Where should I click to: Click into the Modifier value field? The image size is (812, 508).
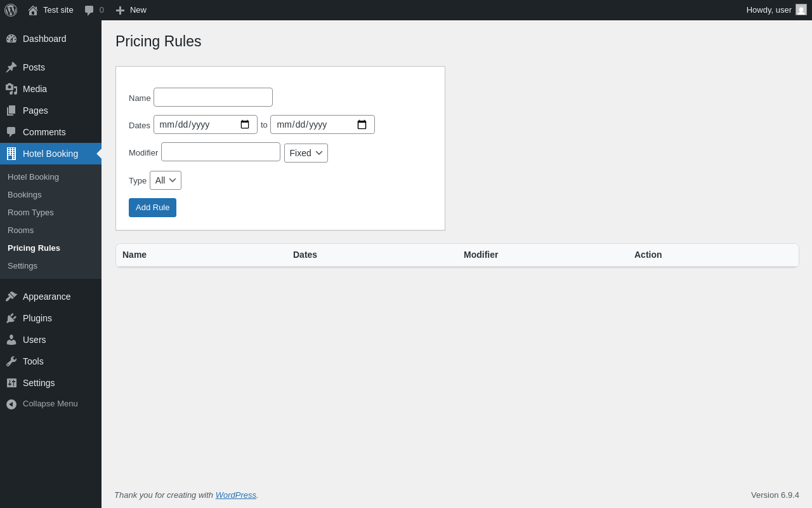[x=221, y=152]
